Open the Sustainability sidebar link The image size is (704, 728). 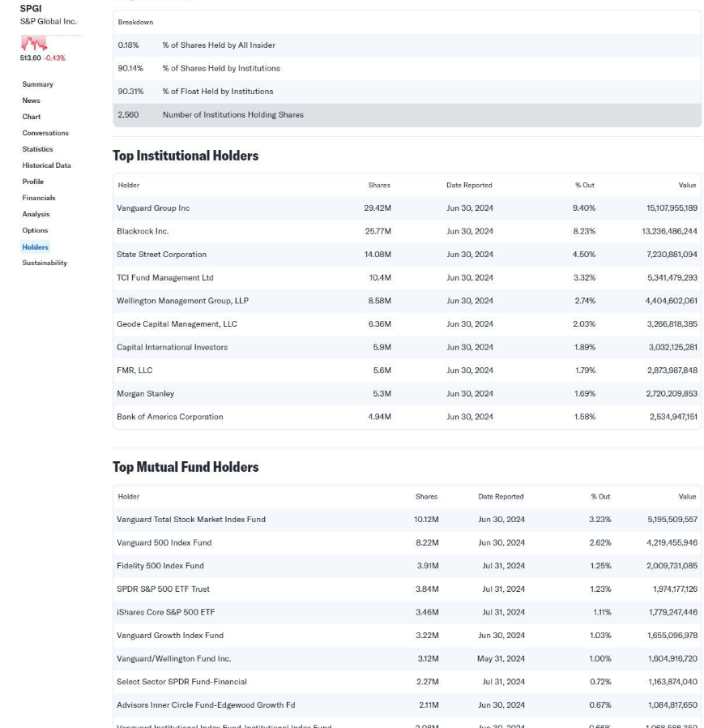[x=45, y=263]
